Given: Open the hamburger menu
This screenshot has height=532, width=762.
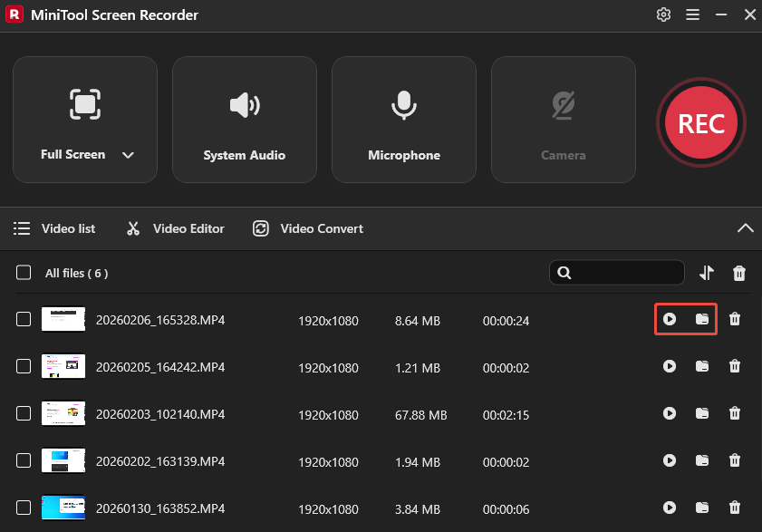Looking at the screenshot, I should (x=691, y=15).
